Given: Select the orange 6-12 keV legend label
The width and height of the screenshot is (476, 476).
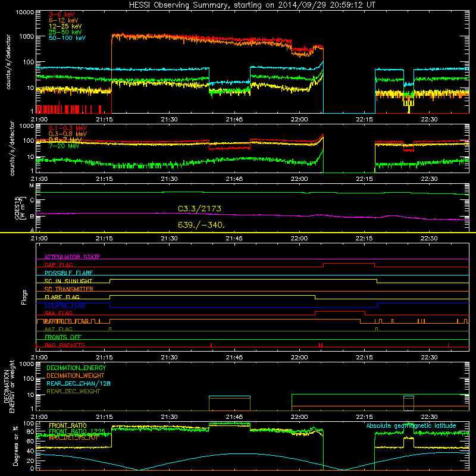Looking at the screenshot, I should (x=64, y=20).
